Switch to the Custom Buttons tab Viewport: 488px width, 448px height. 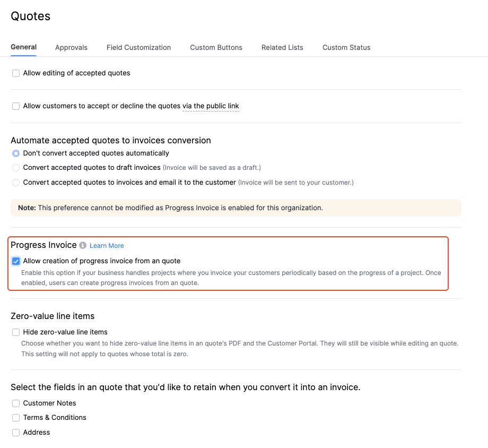point(216,47)
